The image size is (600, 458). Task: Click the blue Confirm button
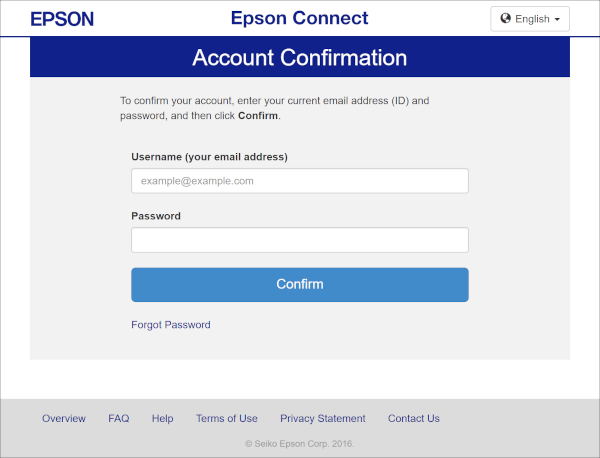click(x=300, y=284)
